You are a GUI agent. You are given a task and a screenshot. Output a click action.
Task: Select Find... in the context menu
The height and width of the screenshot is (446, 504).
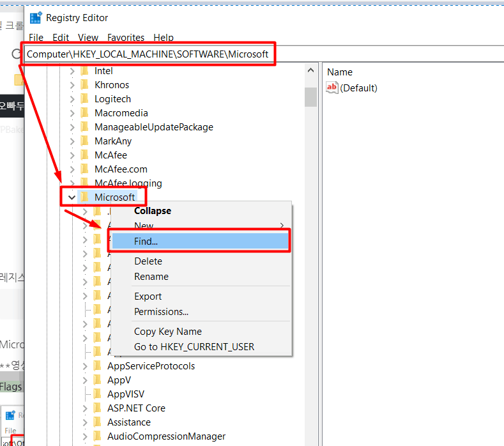tap(201, 241)
